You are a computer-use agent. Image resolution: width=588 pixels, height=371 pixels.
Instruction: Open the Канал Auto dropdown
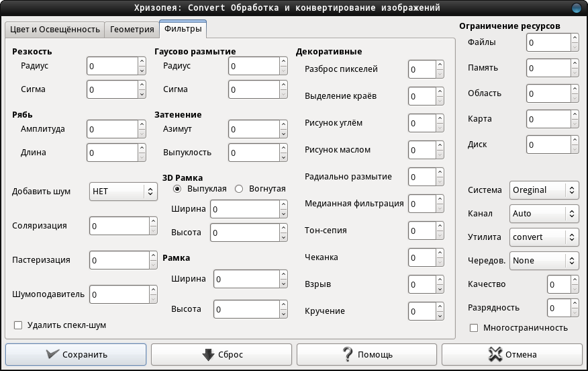click(544, 213)
